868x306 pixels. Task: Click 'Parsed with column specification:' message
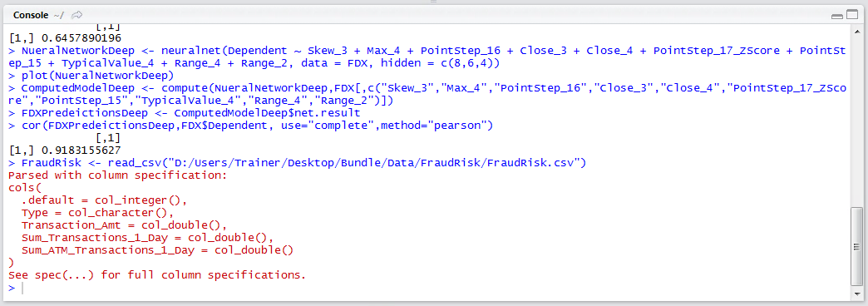pos(118,175)
